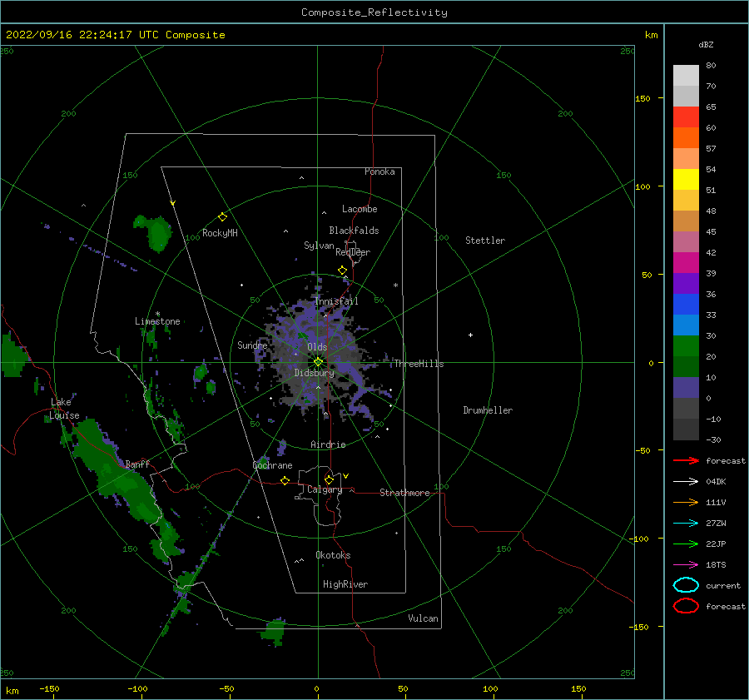
Task: Click the yellow diamond marker near RockyMH
Action: [222, 217]
